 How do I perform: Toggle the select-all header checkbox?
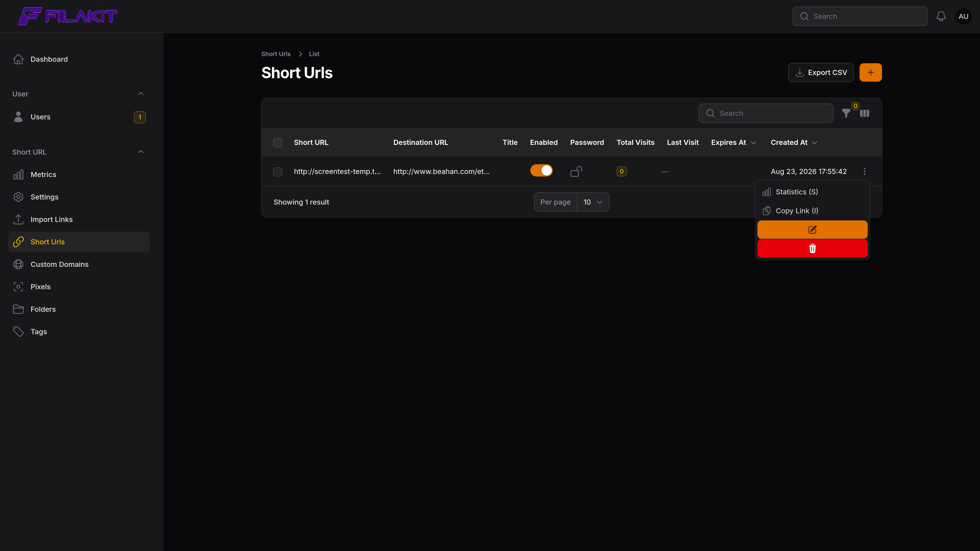278,143
